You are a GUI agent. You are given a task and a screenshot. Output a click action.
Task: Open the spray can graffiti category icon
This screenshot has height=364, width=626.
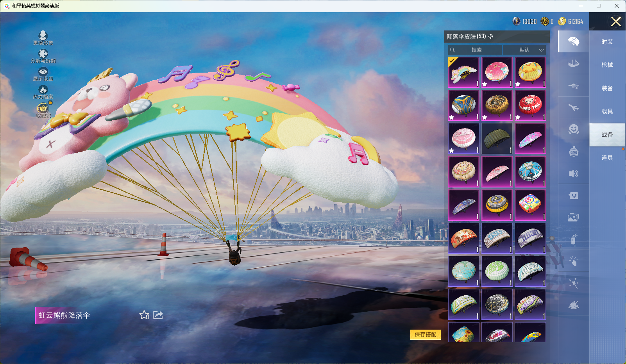[x=573, y=239]
